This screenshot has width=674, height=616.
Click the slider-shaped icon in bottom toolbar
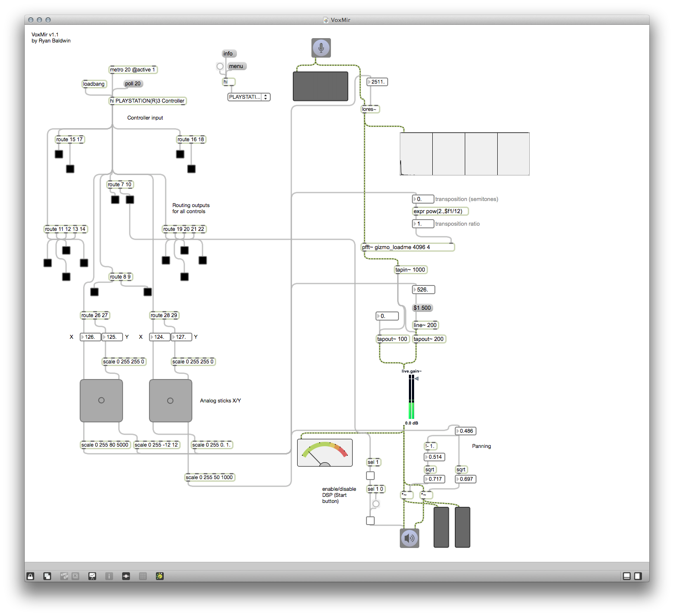[x=126, y=576]
